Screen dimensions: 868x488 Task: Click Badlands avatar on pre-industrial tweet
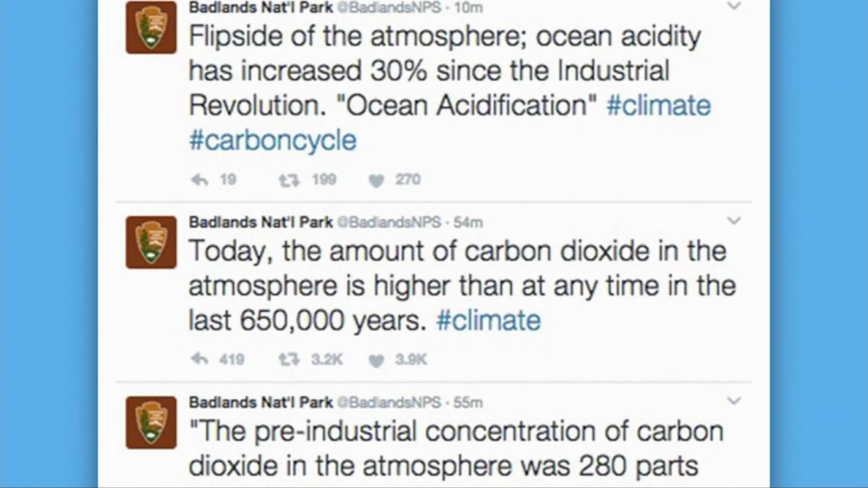(151, 422)
